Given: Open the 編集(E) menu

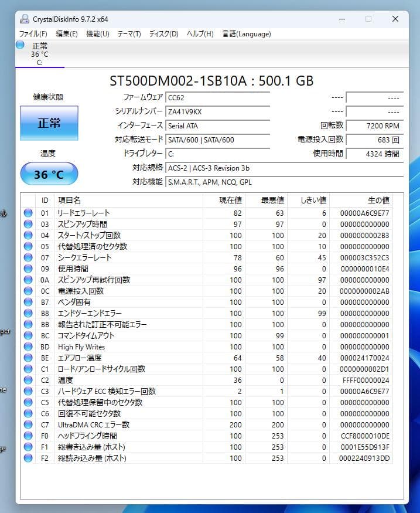Looking at the screenshot, I should [67, 33].
